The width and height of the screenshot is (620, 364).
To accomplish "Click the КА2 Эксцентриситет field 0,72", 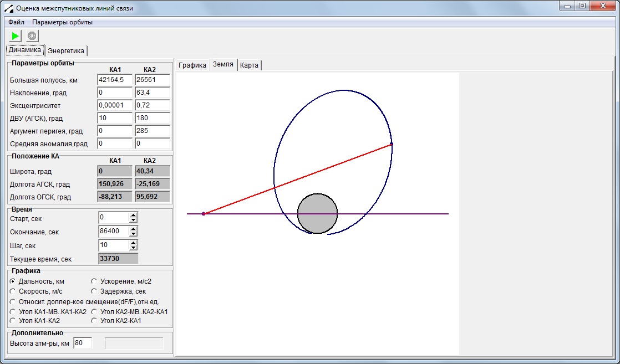I will (153, 105).
